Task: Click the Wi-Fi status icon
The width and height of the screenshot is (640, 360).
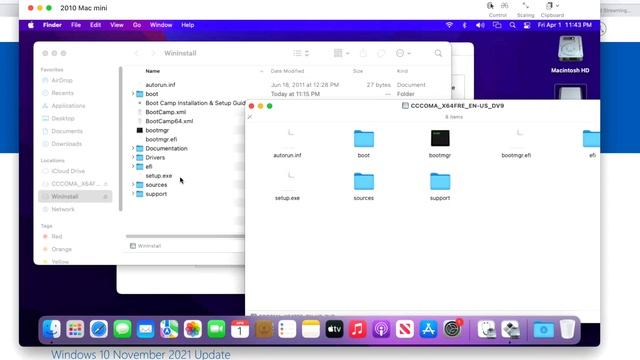Action: click(449, 25)
